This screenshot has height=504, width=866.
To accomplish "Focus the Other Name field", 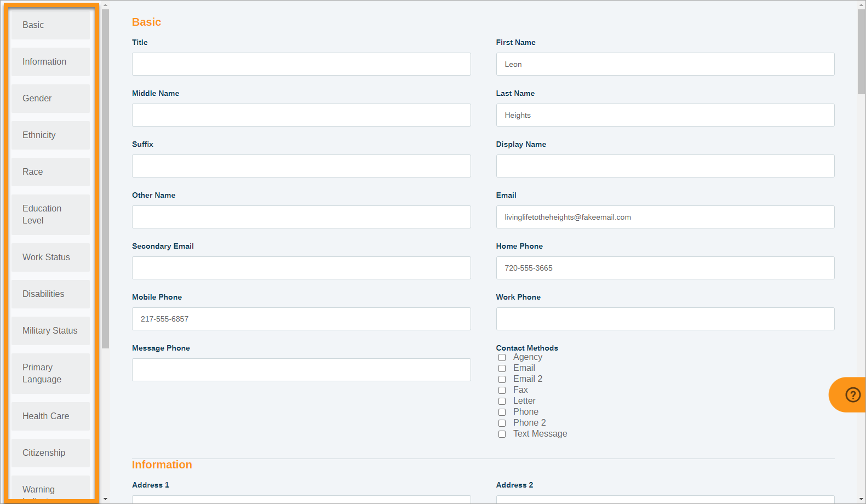I will click(x=301, y=217).
